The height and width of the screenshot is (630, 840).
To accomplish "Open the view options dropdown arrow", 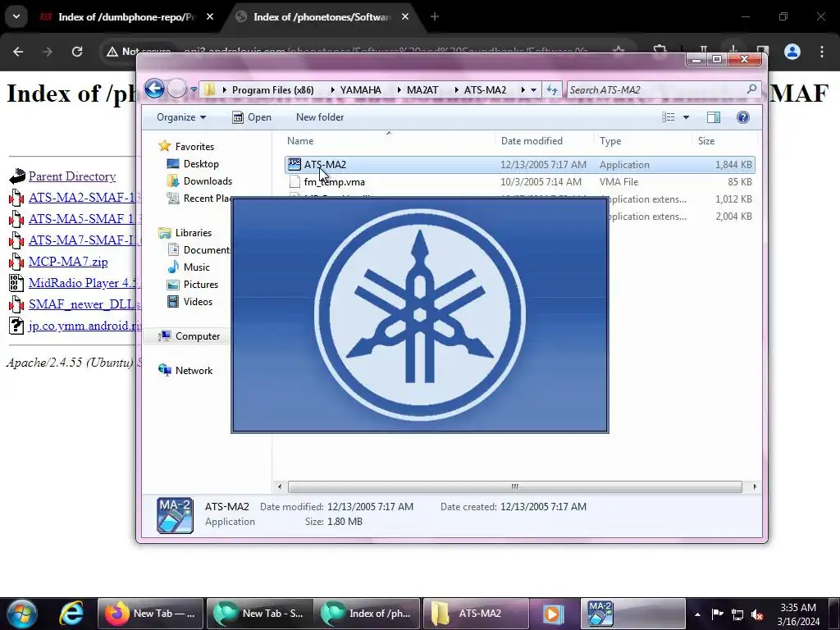I will (686, 117).
